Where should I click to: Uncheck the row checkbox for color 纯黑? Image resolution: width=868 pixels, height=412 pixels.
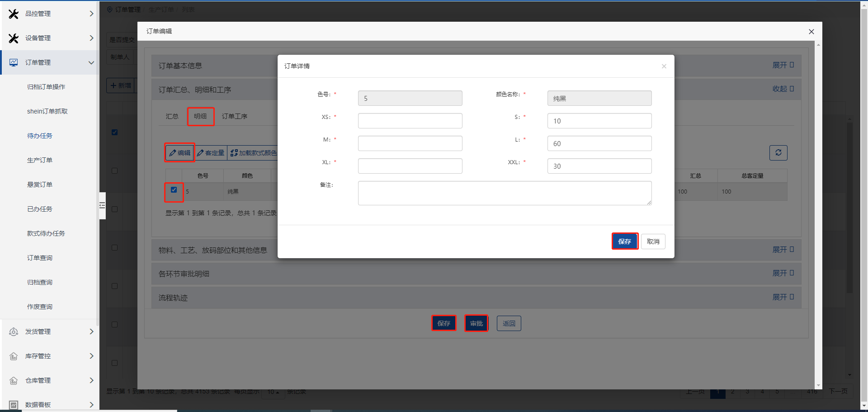pyautogui.click(x=174, y=190)
